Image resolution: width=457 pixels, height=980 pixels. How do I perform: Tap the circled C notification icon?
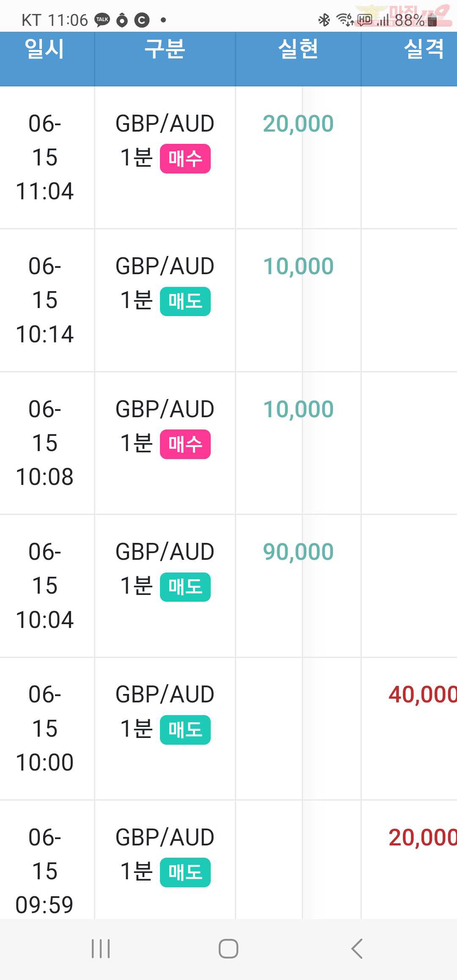(142, 20)
